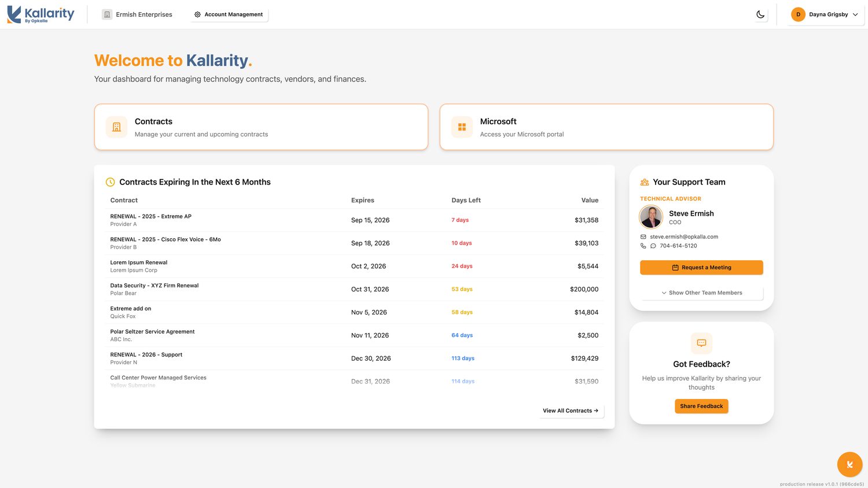Open RENEWAL - 2025 - Cisco Flex Voice contract

[354, 243]
